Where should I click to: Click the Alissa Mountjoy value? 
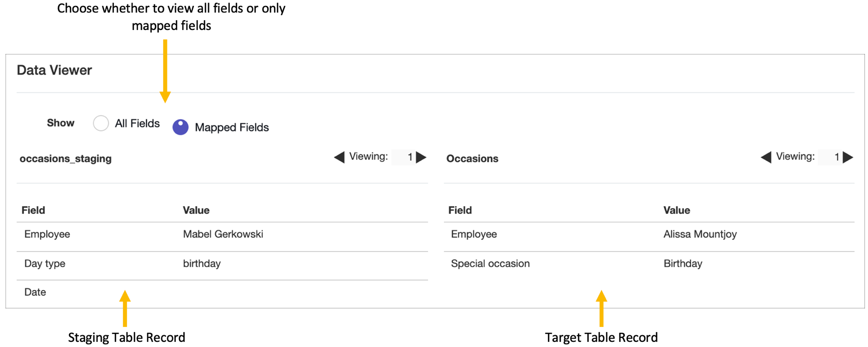point(700,234)
